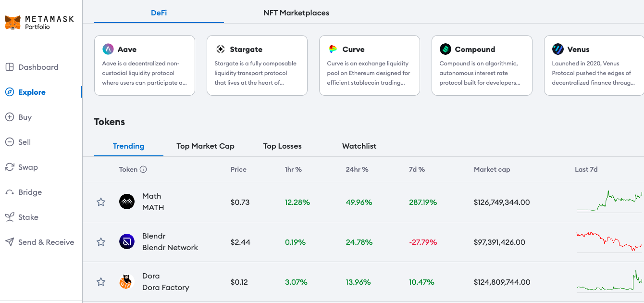The height and width of the screenshot is (303, 644).
Task: Open the Stake sprout icon
Action: 10,217
